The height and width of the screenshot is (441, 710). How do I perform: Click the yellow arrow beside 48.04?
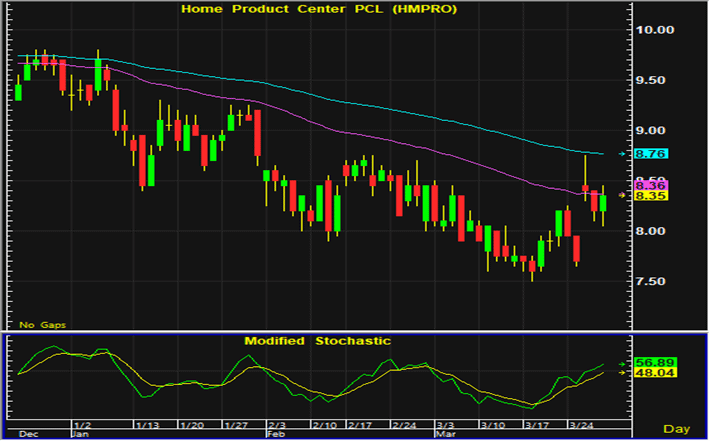click(624, 373)
